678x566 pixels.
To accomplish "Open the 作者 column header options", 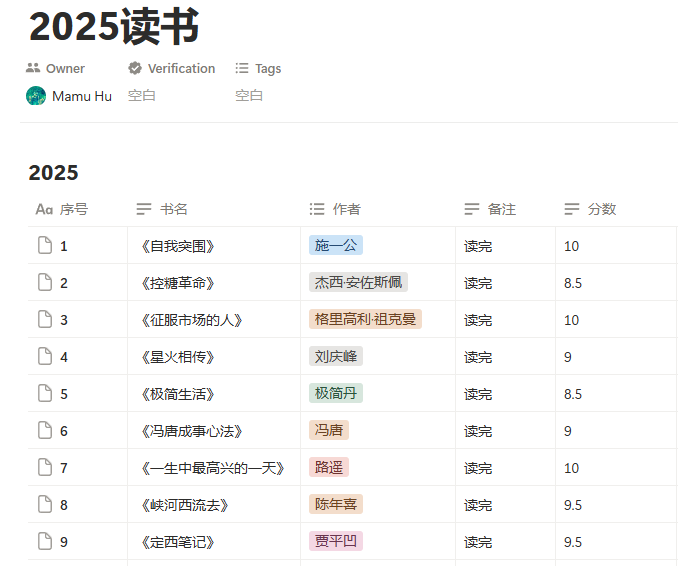I will coord(346,209).
